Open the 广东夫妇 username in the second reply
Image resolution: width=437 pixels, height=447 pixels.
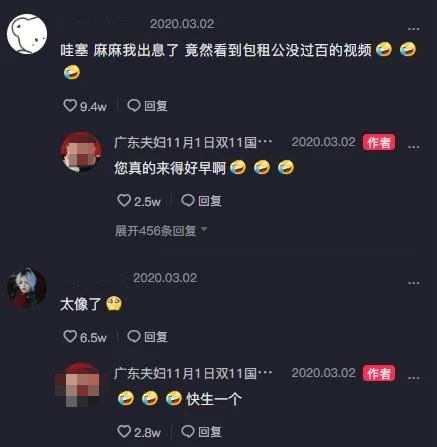tap(193, 374)
